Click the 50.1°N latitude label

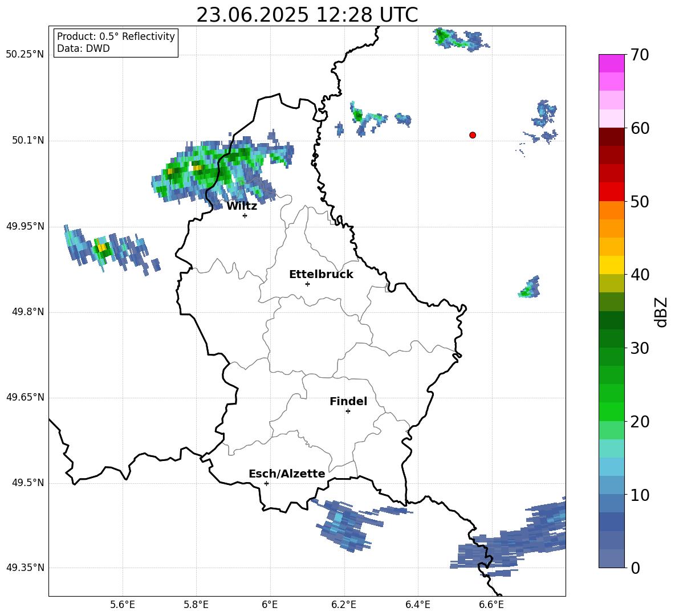[28, 141]
